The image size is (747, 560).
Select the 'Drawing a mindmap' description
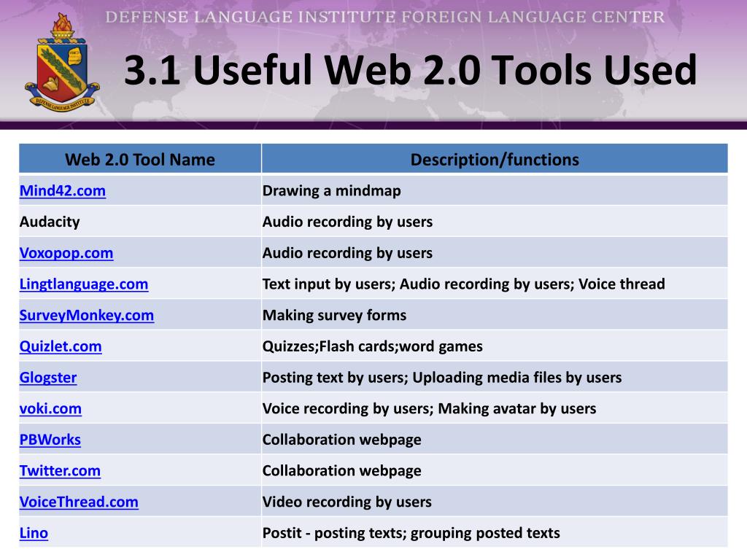[332, 190]
